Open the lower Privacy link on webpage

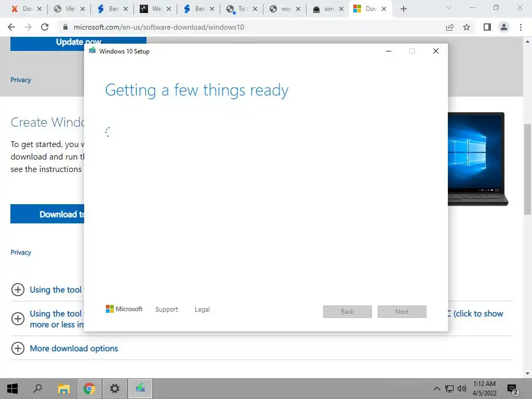[21, 252]
